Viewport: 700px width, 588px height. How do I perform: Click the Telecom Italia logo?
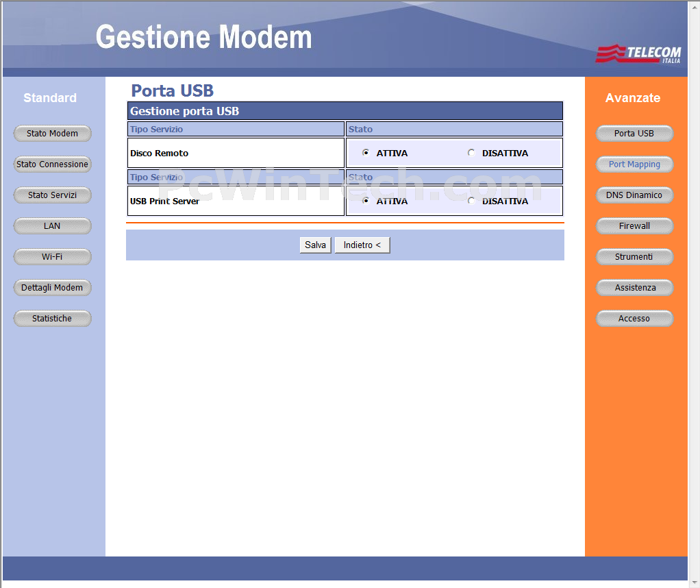tap(638, 53)
